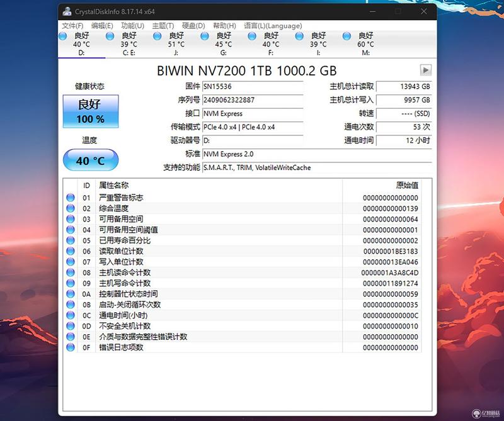Screen dimensions: 504x421
Task: Select the 读取单位计数 attribute name
Action: point(121,251)
